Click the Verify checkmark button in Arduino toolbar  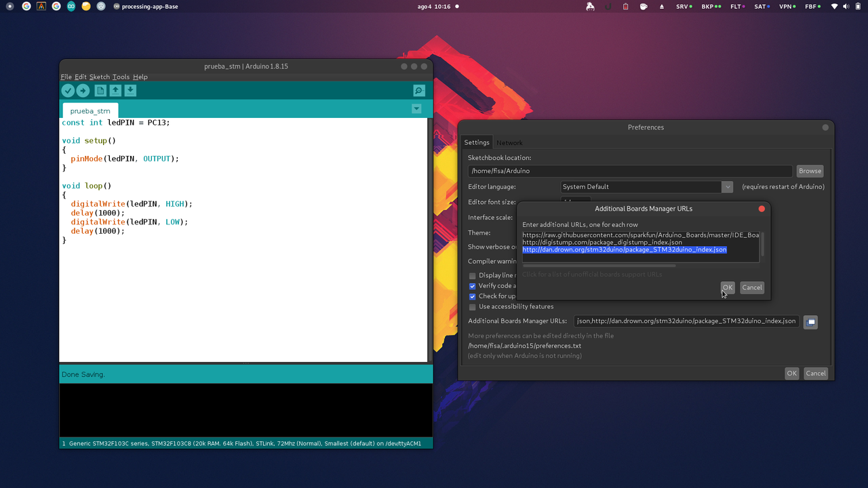68,90
